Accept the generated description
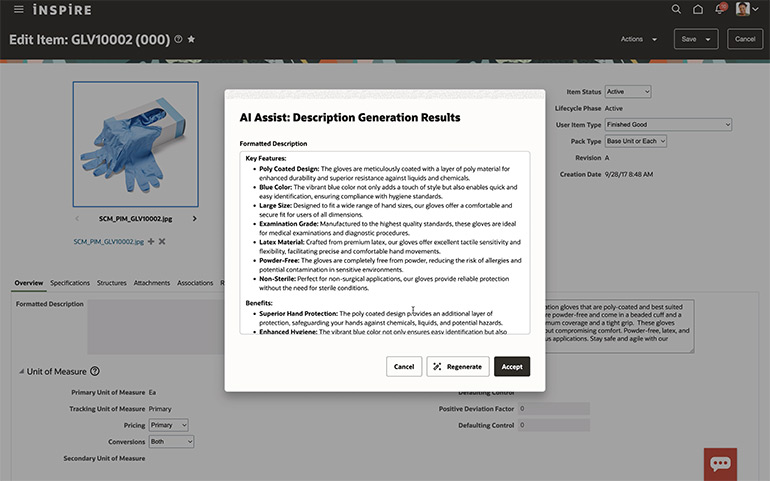770x481 pixels. (x=511, y=367)
